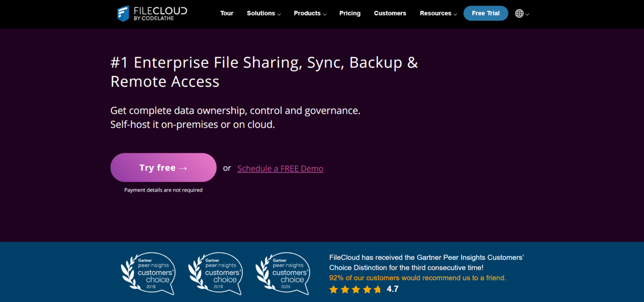Open the Tour page
Viewport: 644px width, 302px height.
pos(227,13)
